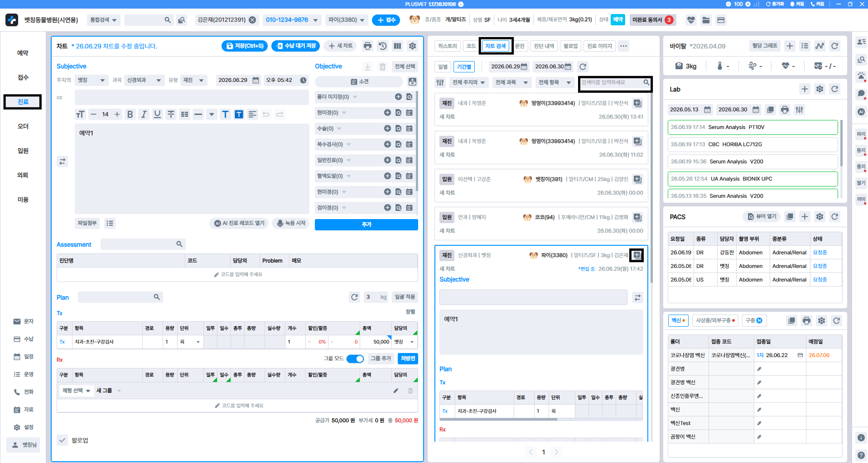This screenshot has height=463, width=868.
Task: Refresh the Plan section next to the weight field
Action: pos(354,297)
